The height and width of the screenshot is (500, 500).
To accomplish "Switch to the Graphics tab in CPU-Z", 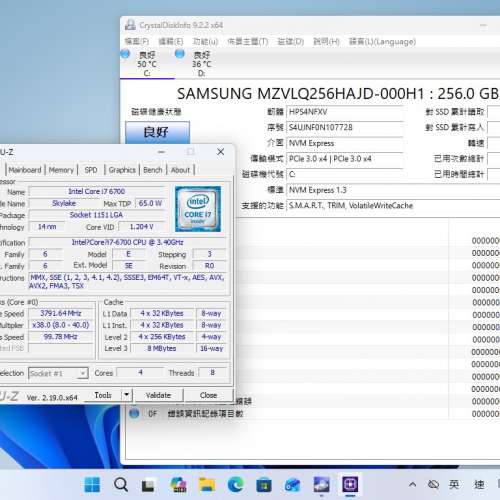I will [122, 170].
